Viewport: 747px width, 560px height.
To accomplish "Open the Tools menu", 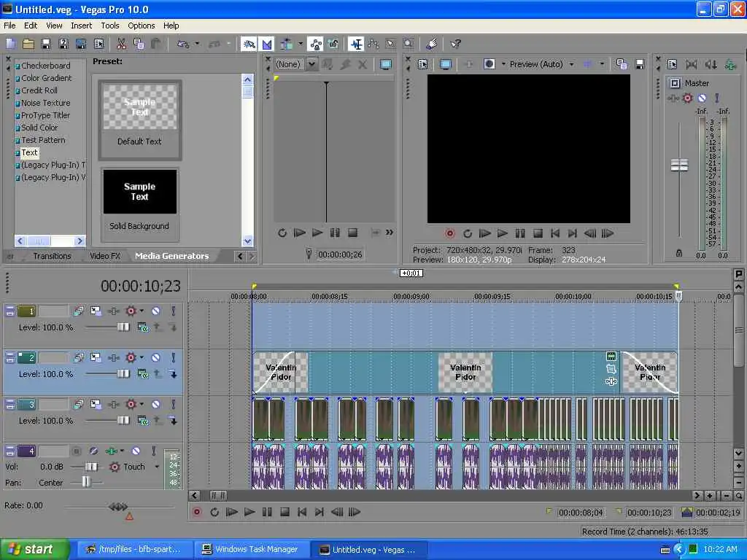I will click(110, 26).
